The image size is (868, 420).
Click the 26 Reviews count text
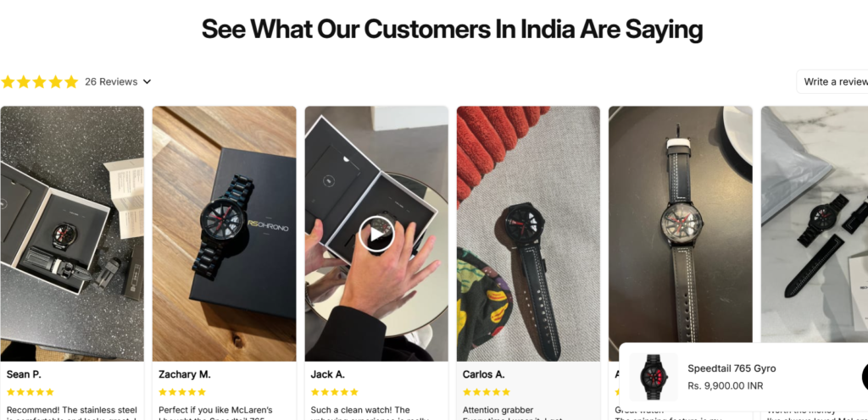tap(111, 82)
